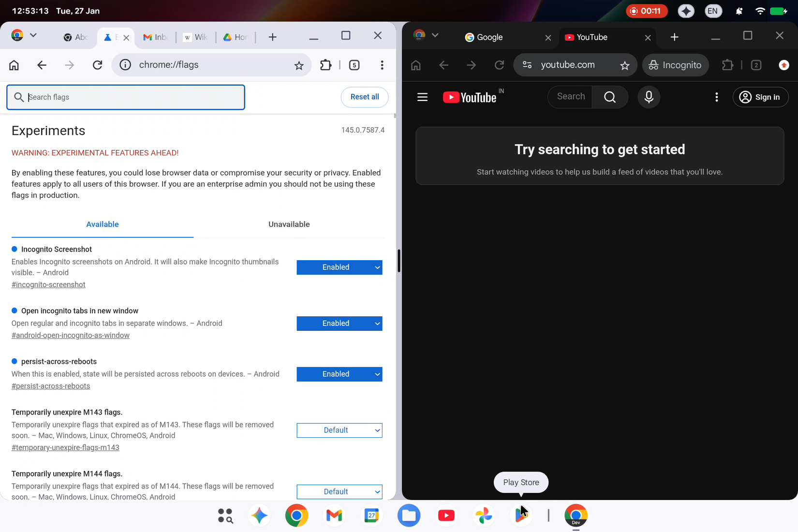Click the Sign in button on YouTube
Image resolution: width=798 pixels, height=532 pixels.
[x=760, y=97]
